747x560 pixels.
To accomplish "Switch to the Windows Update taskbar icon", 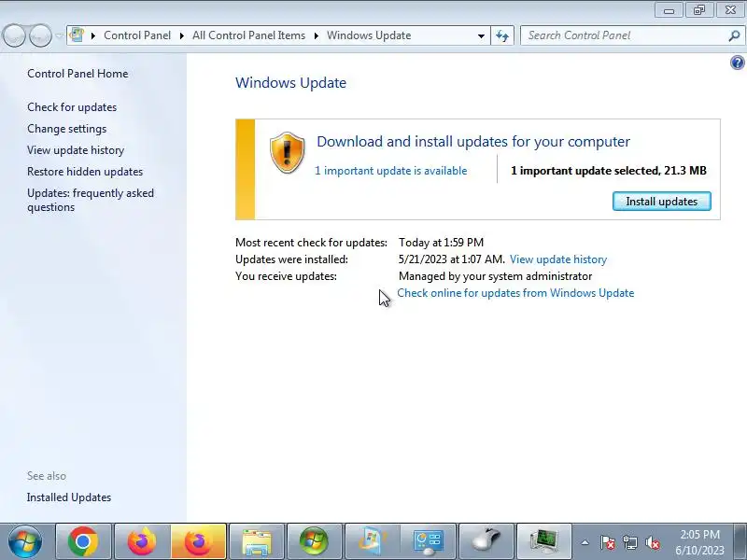I will point(372,541).
